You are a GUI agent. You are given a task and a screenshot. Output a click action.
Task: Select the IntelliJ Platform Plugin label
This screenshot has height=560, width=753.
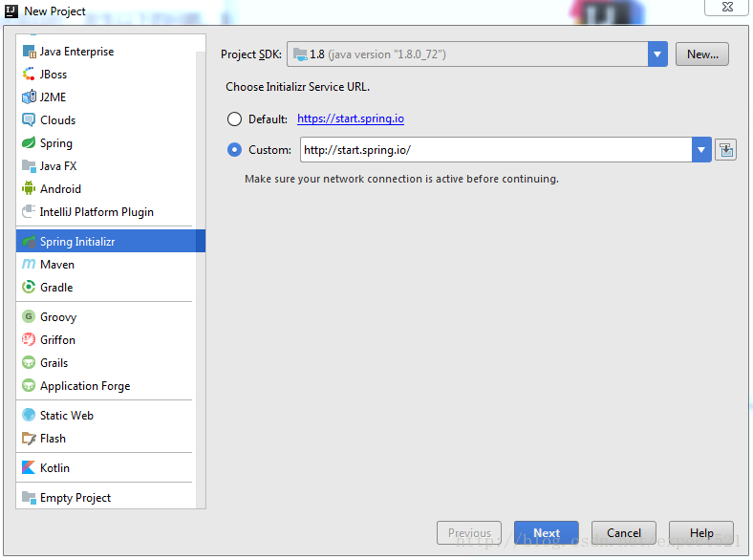point(97,212)
